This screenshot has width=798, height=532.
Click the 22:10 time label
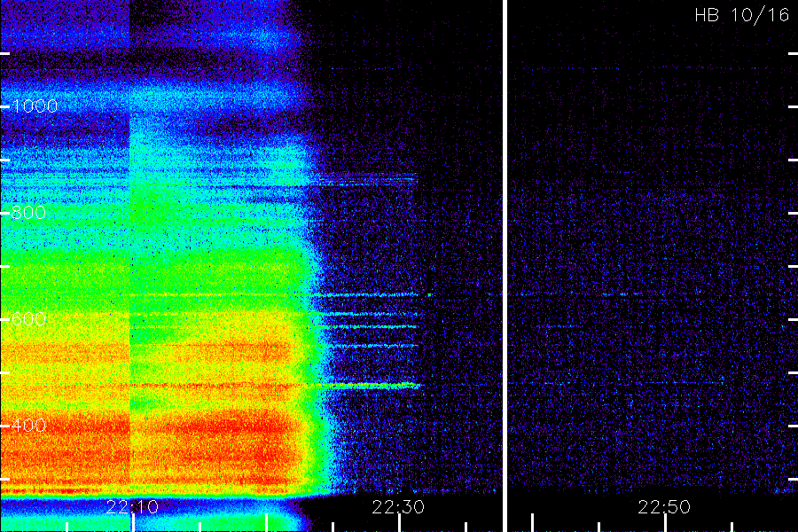tap(132, 507)
